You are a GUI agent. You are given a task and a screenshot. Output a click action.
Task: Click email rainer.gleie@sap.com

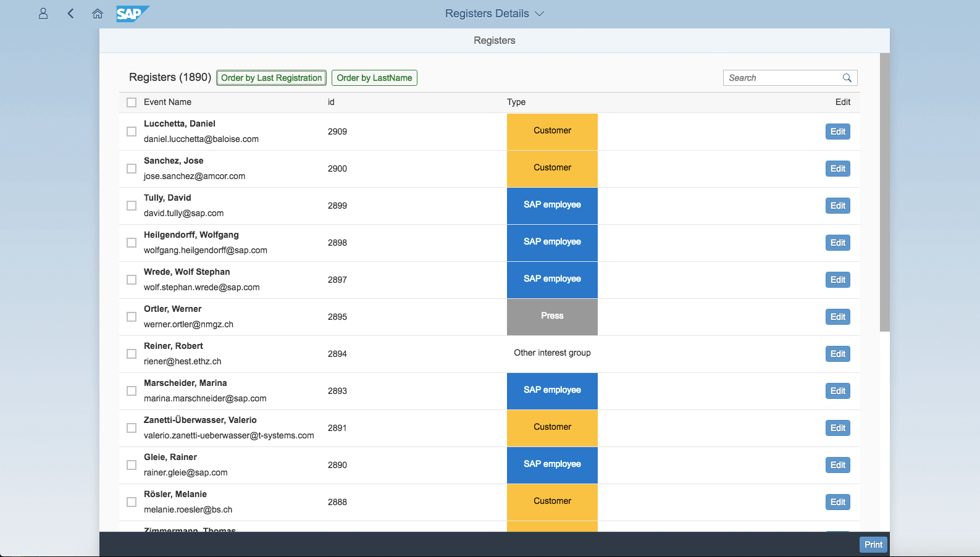pyautogui.click(x=186, y=472)
